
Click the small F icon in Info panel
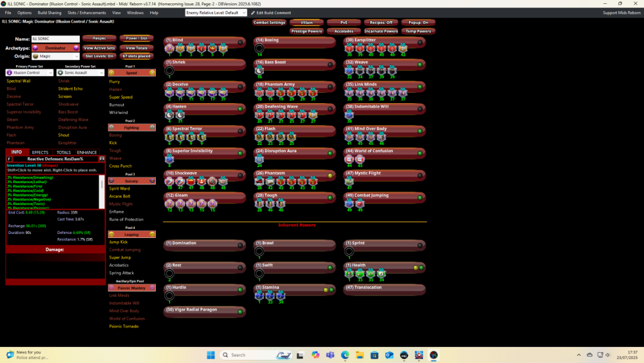9,159
